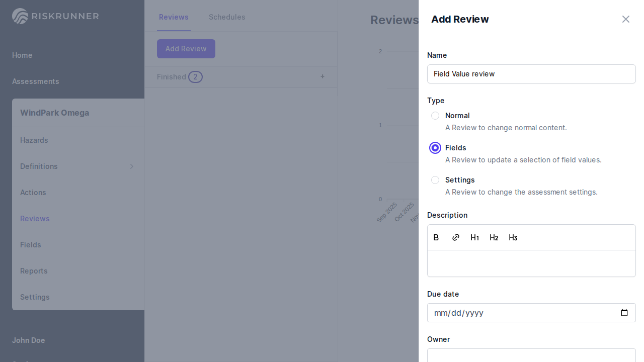Switch to the Schedules tab
The width and height of the screenshot is (644, 362).
[x=227, y=17]
